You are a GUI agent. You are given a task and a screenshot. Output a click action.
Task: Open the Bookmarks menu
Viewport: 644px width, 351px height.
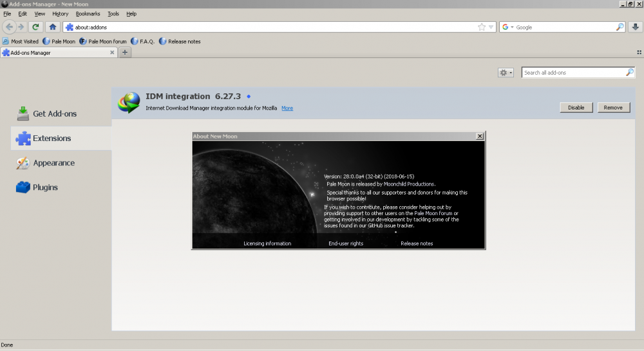88,14
